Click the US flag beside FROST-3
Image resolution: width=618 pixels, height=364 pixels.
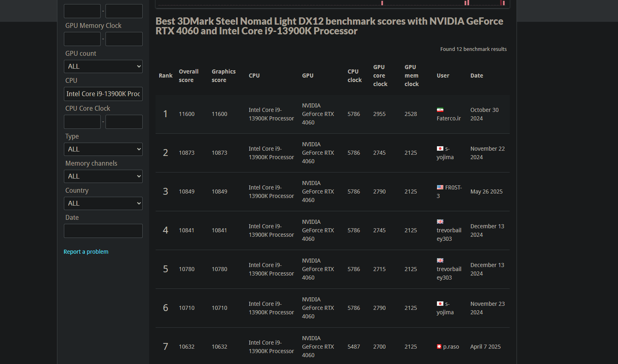tap(440, 187)
